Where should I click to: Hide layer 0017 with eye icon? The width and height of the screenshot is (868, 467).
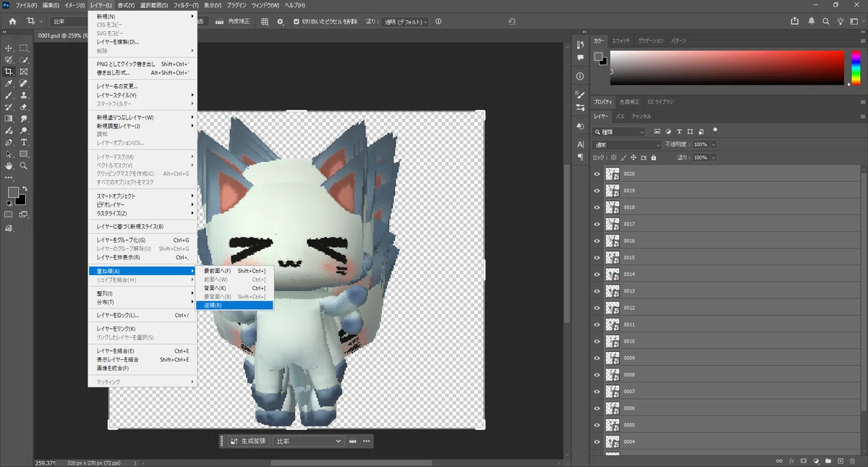597,224
